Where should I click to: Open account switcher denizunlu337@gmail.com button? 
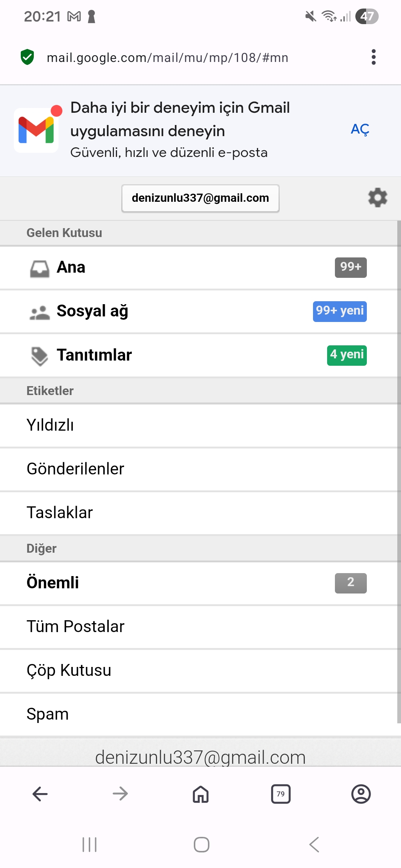pyautogui.click(x=200, y=198)
